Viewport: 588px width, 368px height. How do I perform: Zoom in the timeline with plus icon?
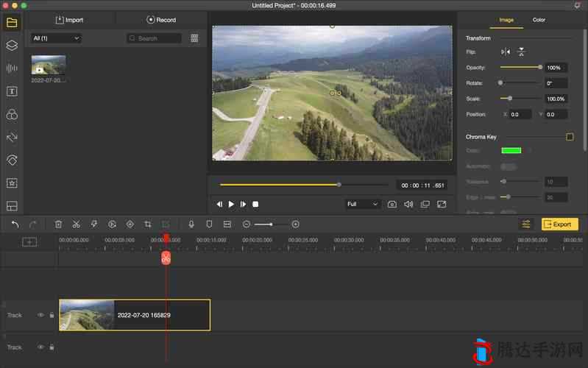296,224
